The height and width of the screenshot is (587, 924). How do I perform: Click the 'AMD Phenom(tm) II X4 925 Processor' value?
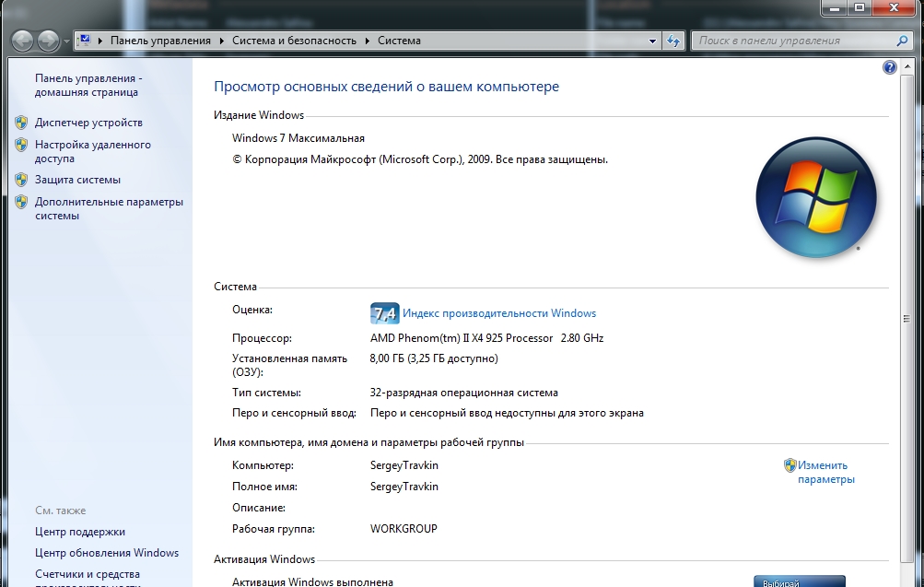pos(462,338)
